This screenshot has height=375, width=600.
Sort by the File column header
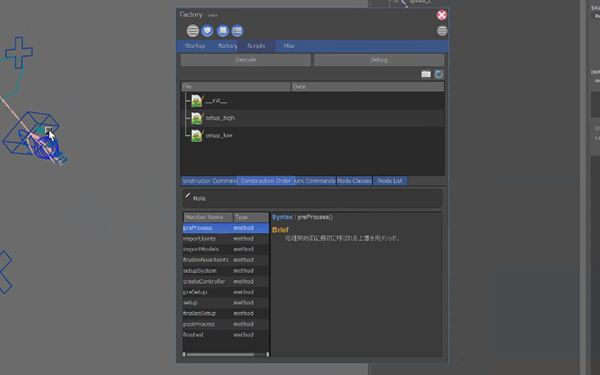point(236,86)
